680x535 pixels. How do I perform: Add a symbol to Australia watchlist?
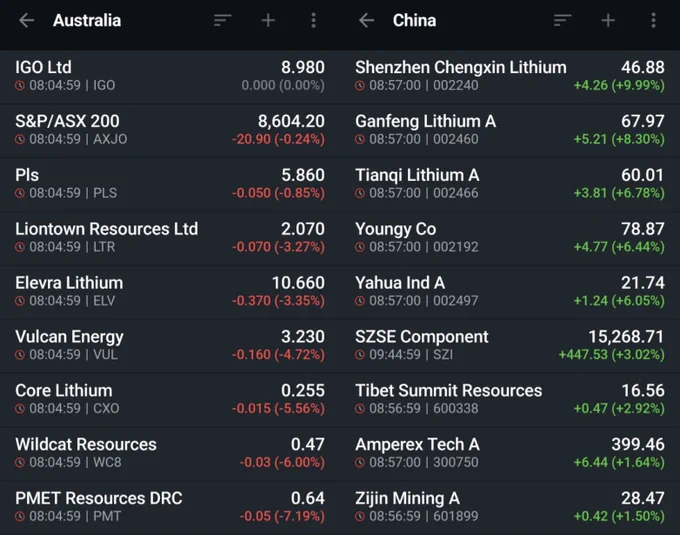268,20
